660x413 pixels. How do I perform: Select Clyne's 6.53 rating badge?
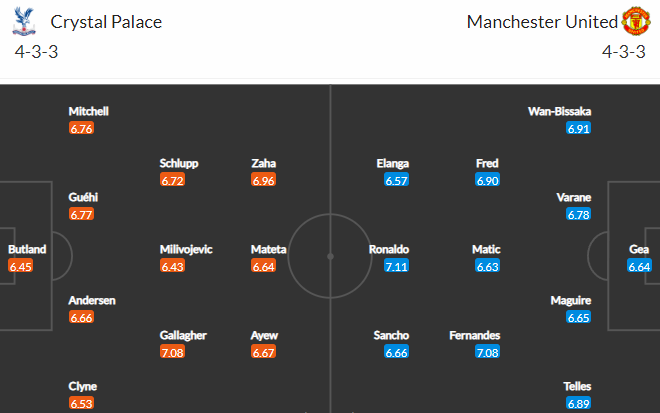[x=81, y=404]
